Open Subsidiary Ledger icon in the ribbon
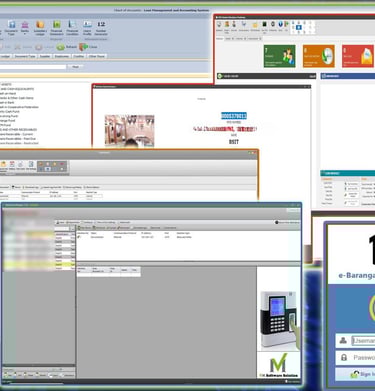The image size is (375, 391). 40,28
